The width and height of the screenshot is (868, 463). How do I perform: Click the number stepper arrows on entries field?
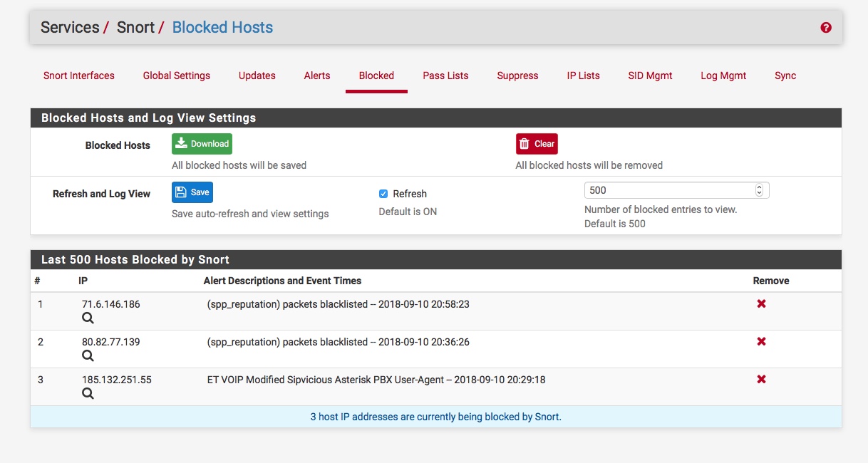759,190
